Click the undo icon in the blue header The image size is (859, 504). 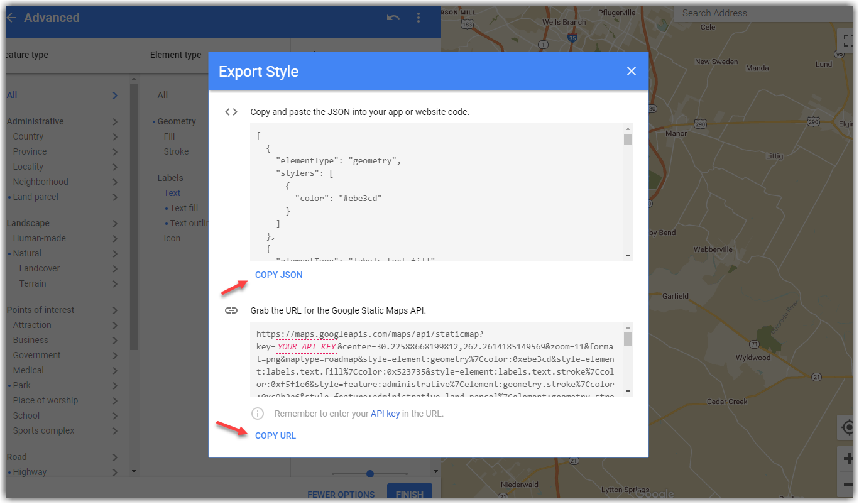click(x=393, y=18)
